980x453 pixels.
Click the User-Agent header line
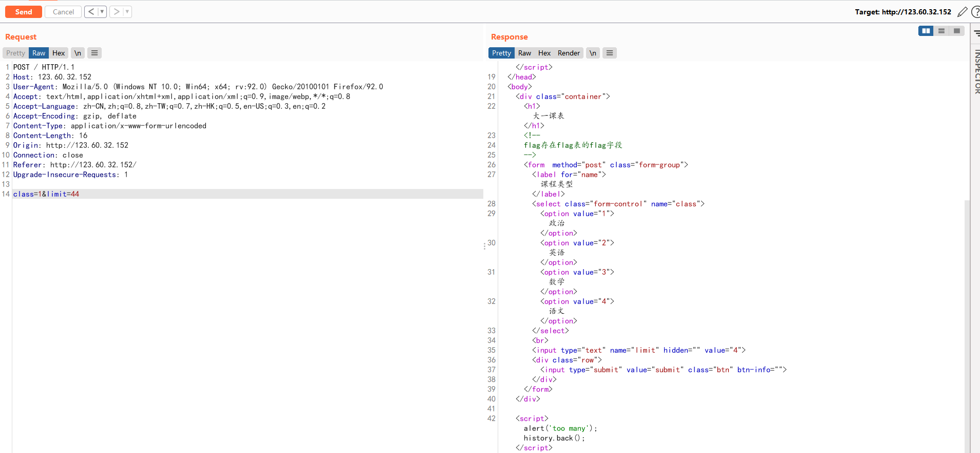198,87
